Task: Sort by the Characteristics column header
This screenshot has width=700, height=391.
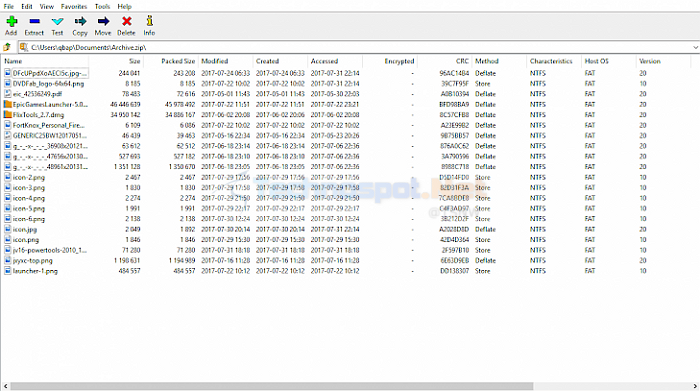Action: 551,61
